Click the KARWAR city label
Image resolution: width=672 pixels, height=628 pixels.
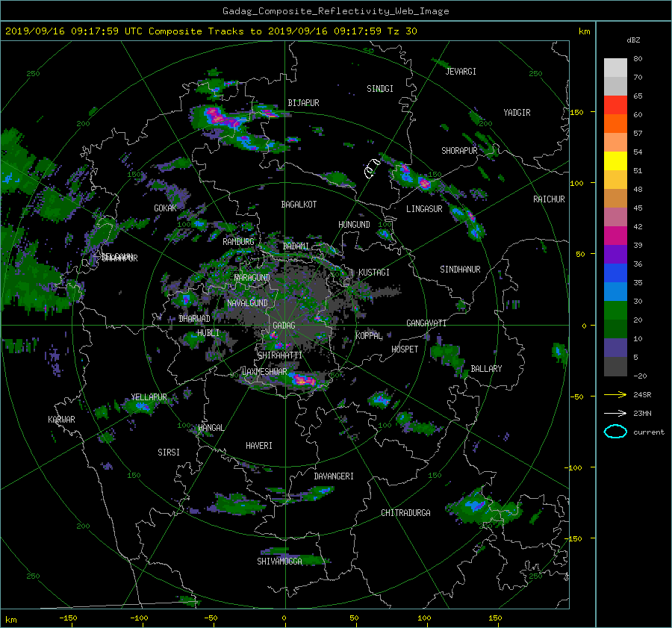pyautogui.click(x=61, y=420)
